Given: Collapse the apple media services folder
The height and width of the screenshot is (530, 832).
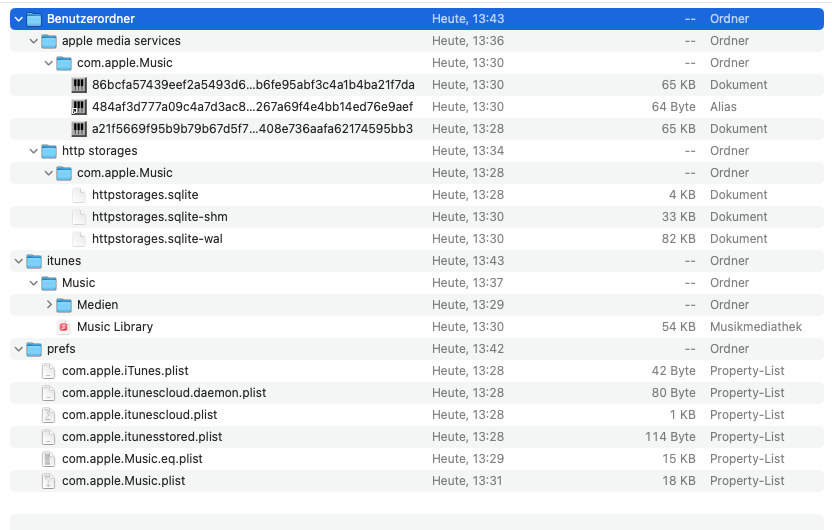Looking at the screenshot, I should 34,41.
